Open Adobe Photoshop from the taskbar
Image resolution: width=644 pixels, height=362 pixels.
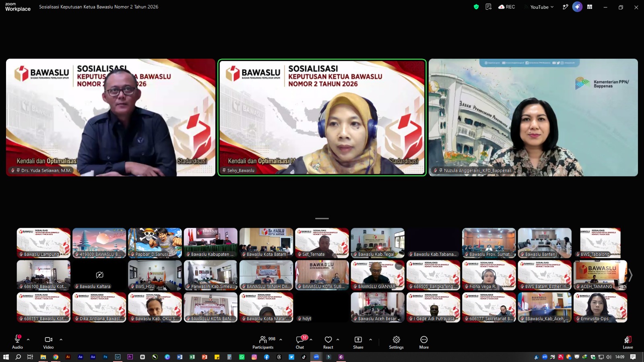105,357
